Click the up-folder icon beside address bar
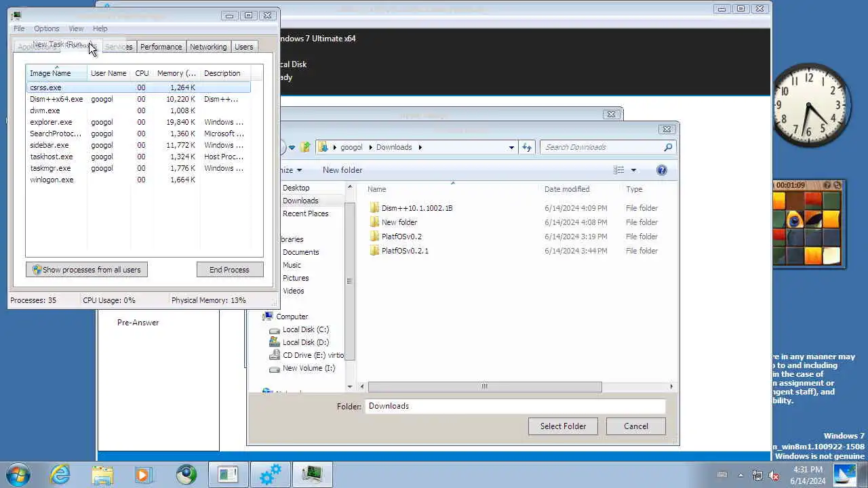This screenshot has height=488, width=868. point(306,147)
